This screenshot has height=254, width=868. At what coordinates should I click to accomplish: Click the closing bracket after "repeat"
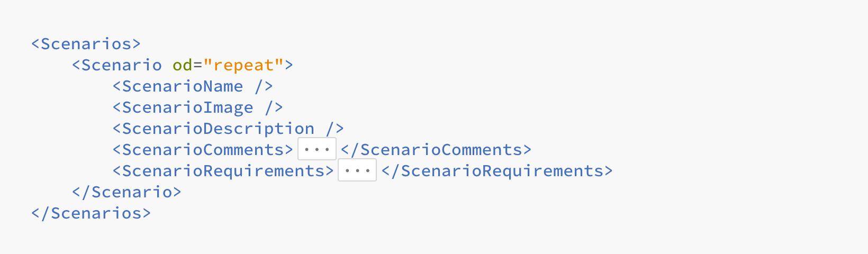point(289,65)
